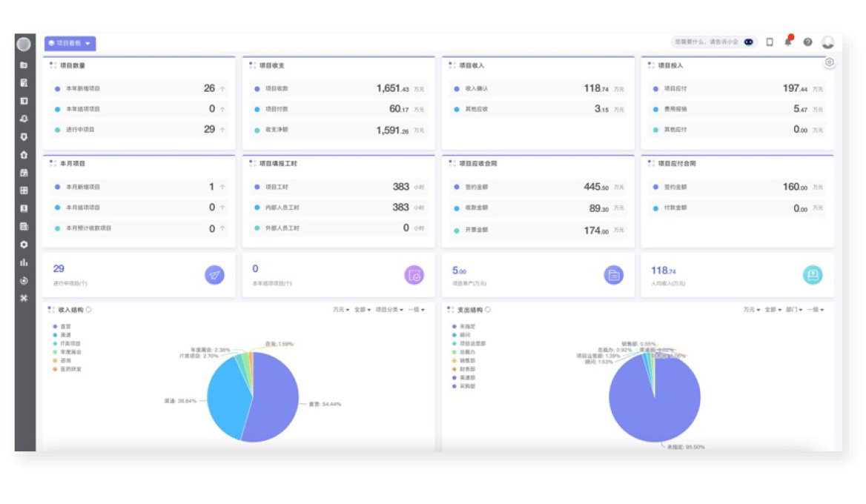The image size is (866, 504).
Task: Click the help question mark icon
Action: pyautogui.click(x=807, y=42)
